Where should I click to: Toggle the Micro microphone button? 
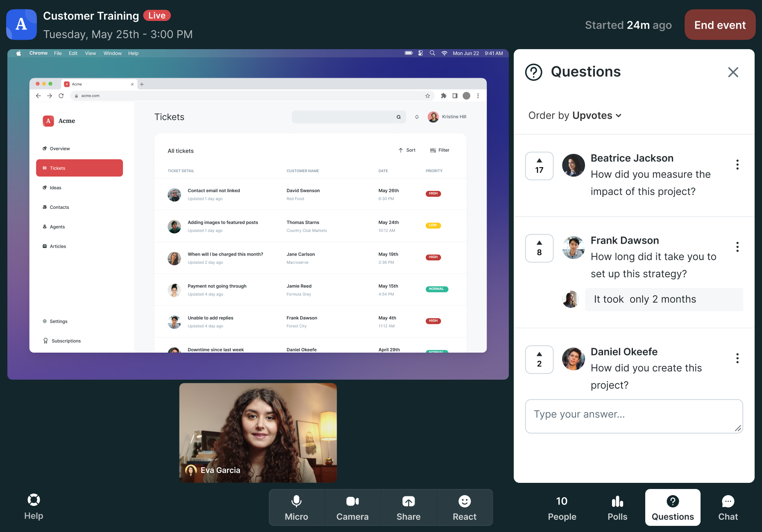tap(296, 507)
